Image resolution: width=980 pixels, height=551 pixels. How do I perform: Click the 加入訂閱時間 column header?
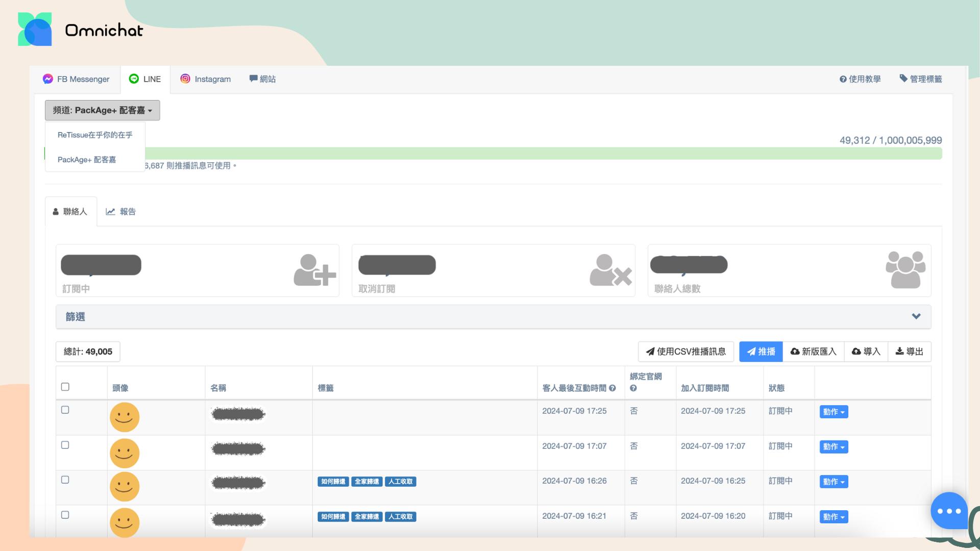[x=705, y=388]
